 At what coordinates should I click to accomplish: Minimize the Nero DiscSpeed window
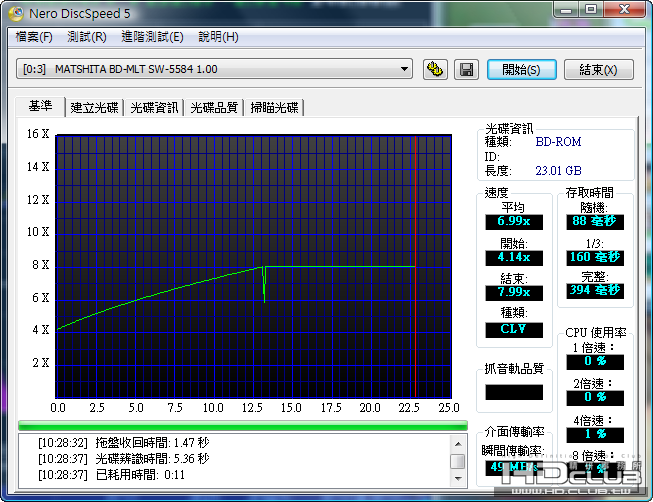pyautogui.click(x=566, y=10)
